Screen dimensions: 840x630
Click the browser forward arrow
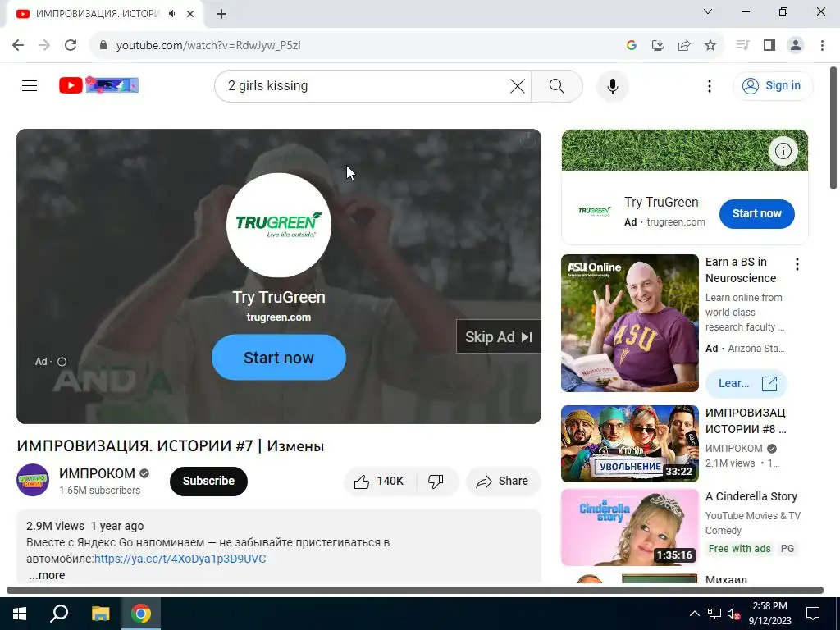(x=44, y=45)
